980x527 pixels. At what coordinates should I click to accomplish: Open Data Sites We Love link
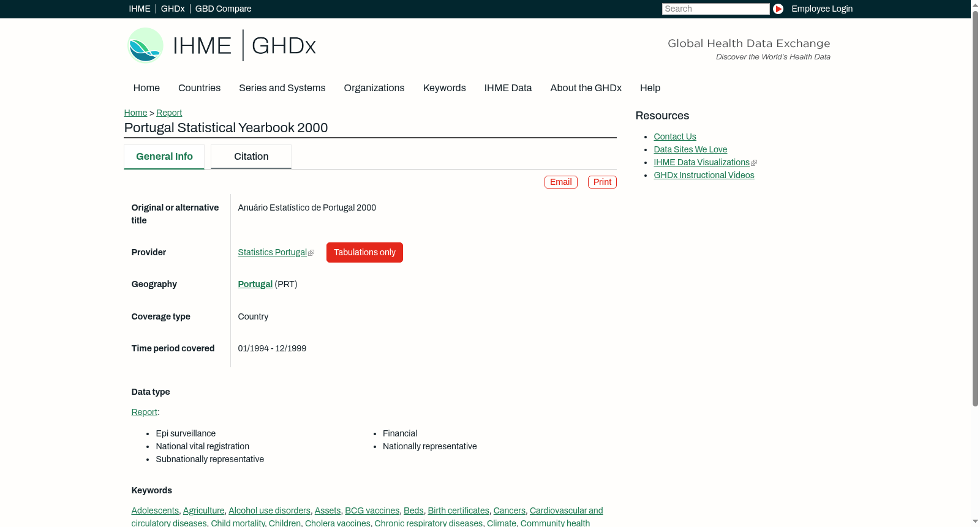click(x=690, y=149)
